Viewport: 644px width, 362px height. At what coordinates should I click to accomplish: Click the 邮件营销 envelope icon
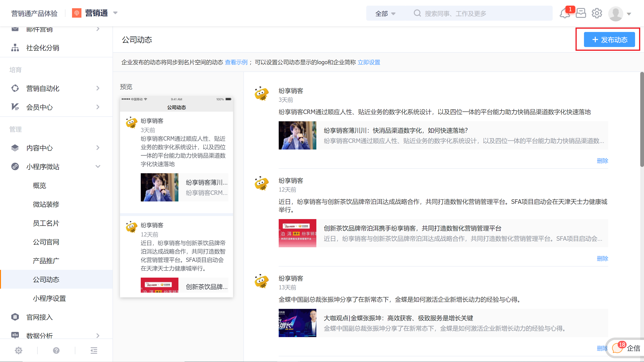coord(15,29)
